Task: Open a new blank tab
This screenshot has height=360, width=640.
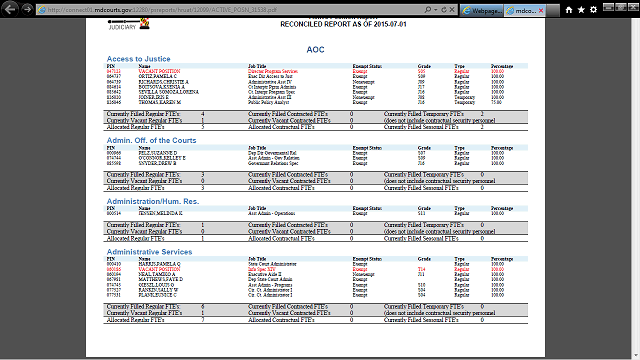Action: click(553, 11)
